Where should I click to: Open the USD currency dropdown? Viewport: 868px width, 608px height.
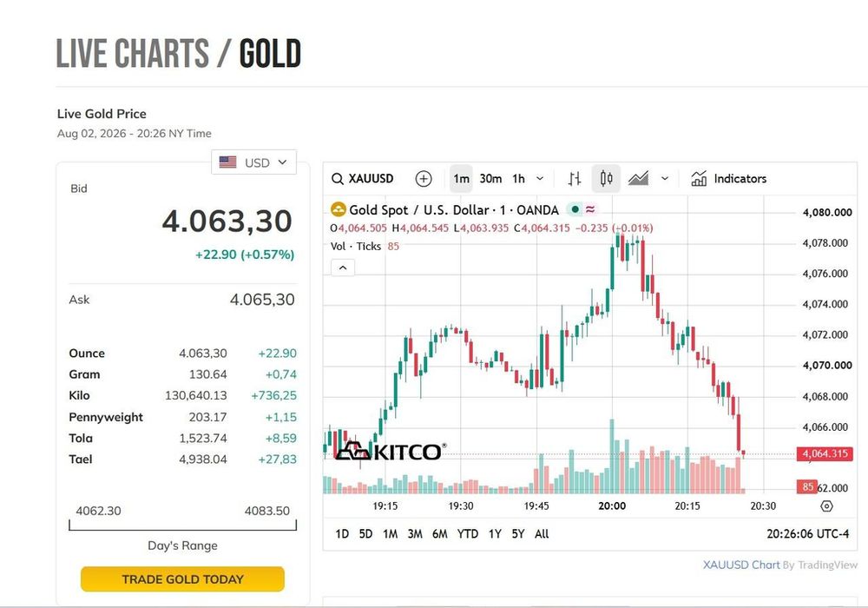(253, 162)
